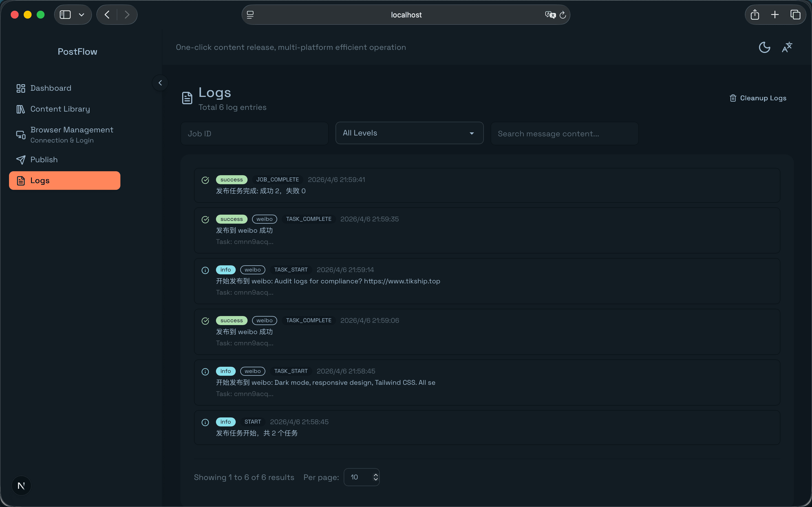The image size is (812, 507).
Task: Open new tab with plus icon
Action: click(x=775, y=15)
